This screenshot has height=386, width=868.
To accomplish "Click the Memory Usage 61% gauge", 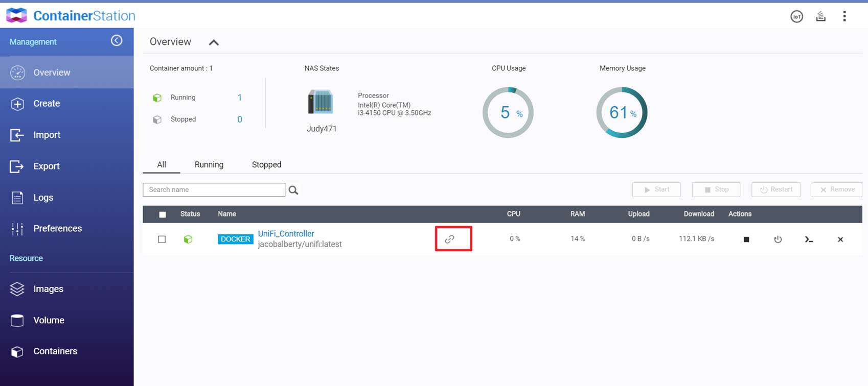I will click(622, 112).
